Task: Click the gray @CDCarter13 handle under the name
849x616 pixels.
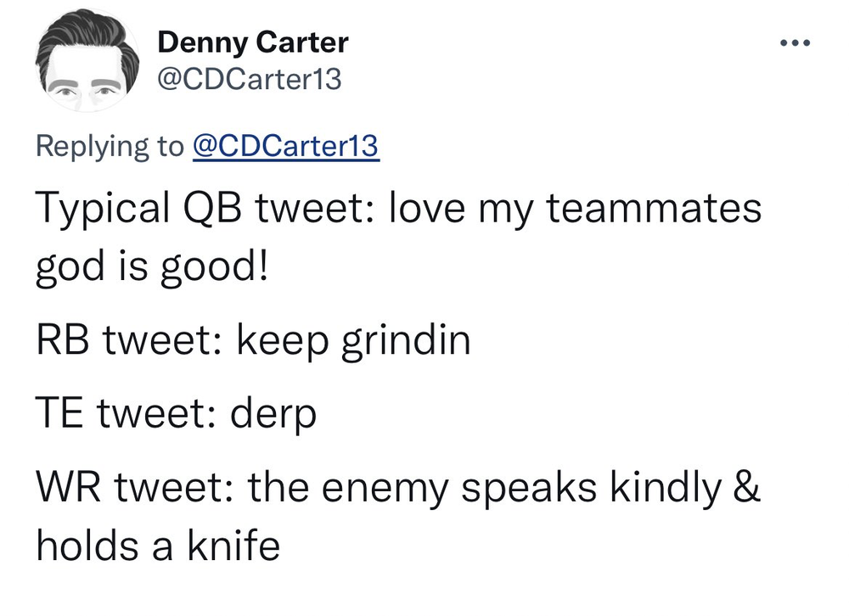Action: click(x=250, y=79)
